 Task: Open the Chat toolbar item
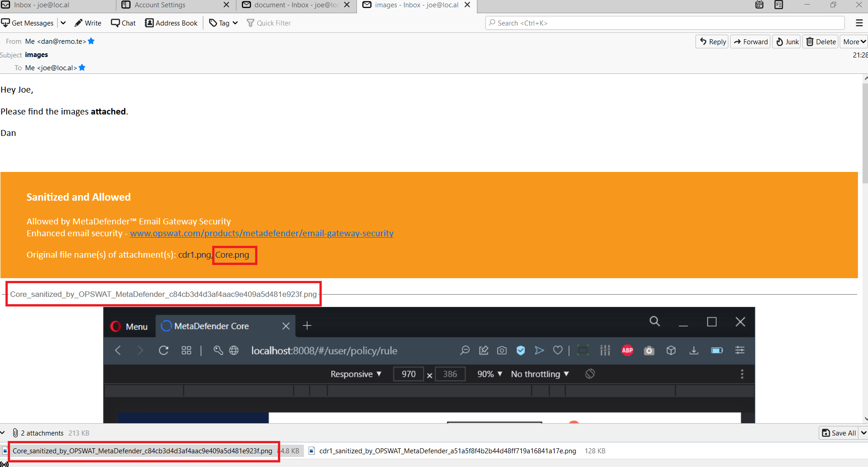tap(123, 23)
